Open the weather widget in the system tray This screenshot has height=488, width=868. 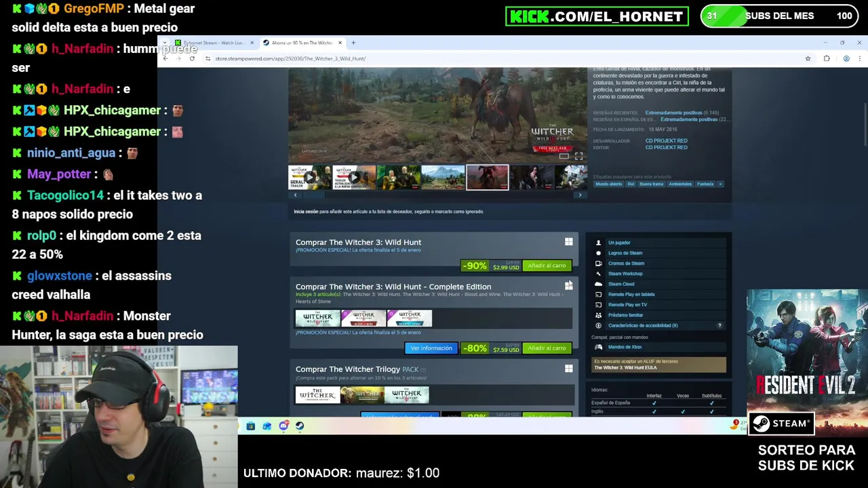pyautogui.click(x=736, y=425)
